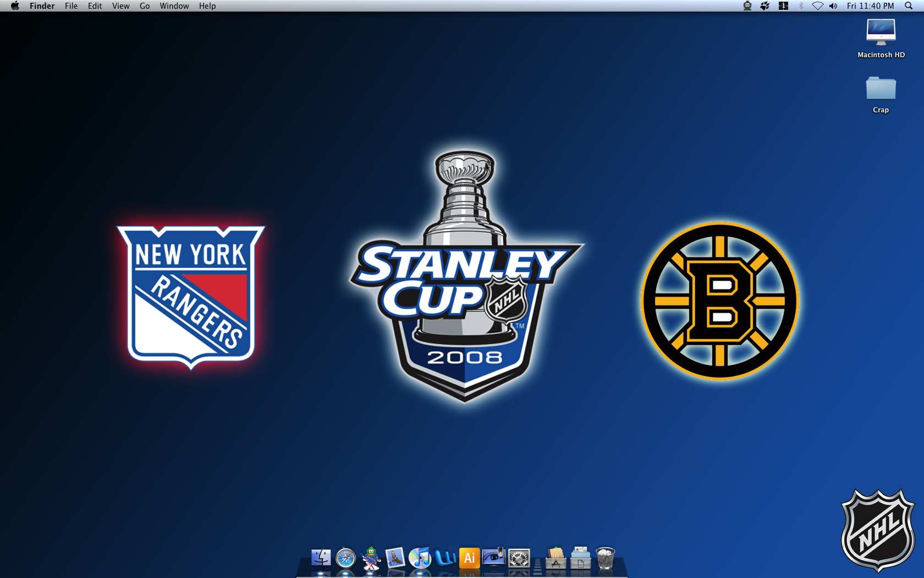Open Microsoft Word in the Dock

tap(445, 558)
